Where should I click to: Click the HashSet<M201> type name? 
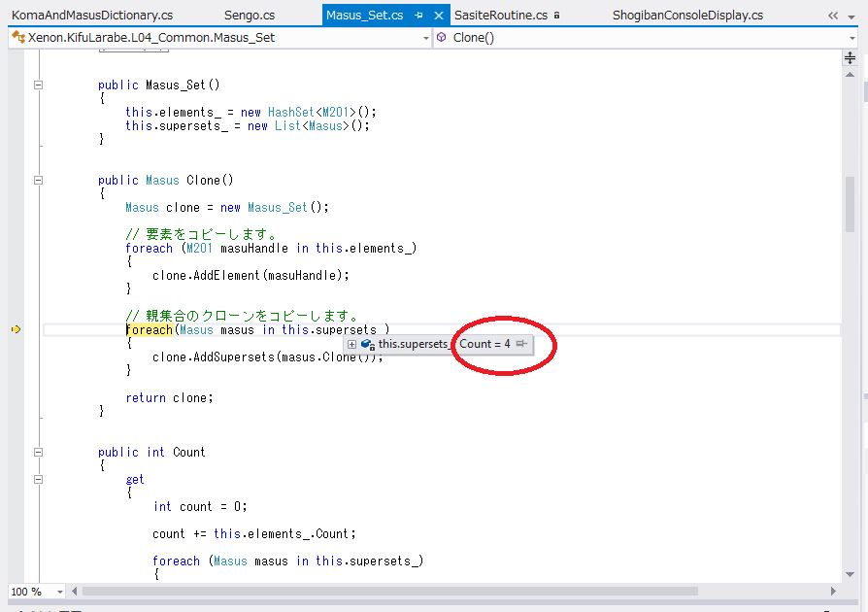pyautogui.click(x=312, y=112)
